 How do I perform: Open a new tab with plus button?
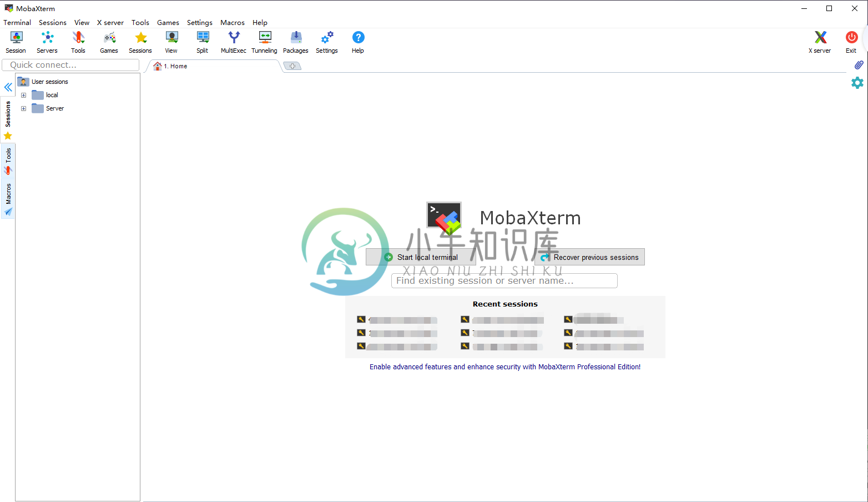click(x=292, y=66)
